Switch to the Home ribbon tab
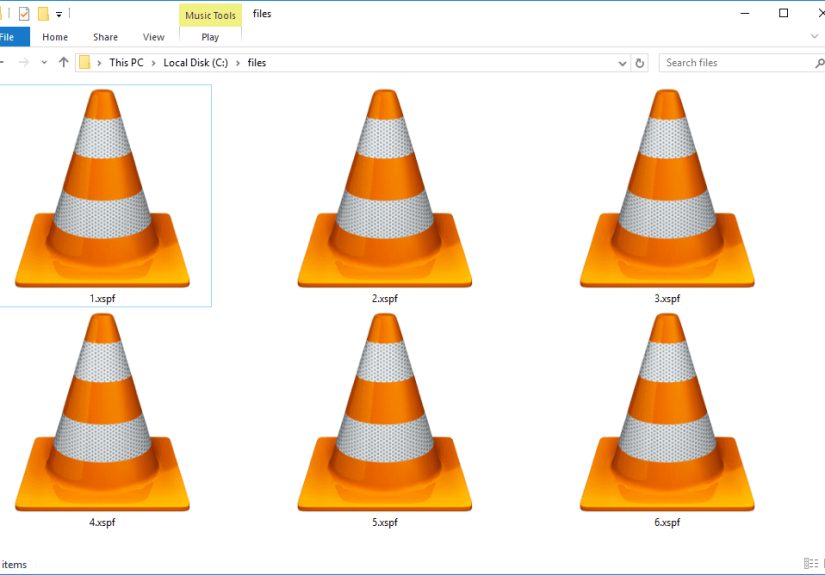 (55, 37)
